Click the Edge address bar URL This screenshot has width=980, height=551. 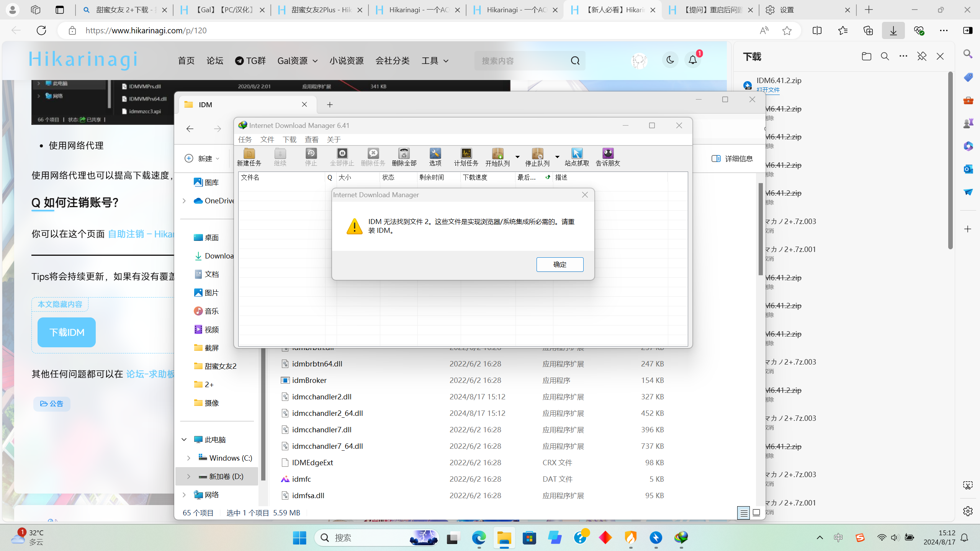pos(146,31)
